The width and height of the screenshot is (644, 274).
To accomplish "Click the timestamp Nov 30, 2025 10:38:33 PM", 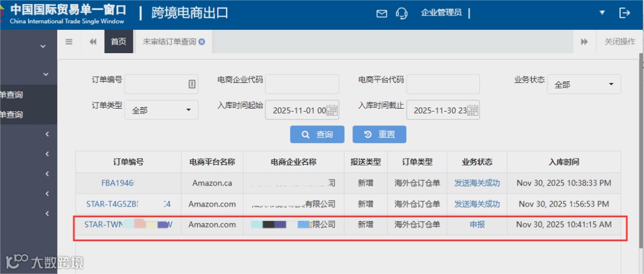I will (564, 183).
